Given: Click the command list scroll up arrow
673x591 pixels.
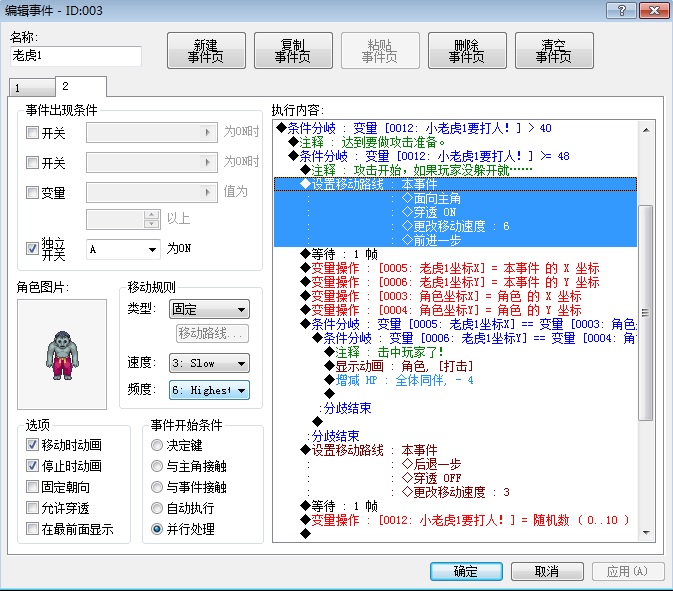Looking at the screenshot, I should [646, 130].
